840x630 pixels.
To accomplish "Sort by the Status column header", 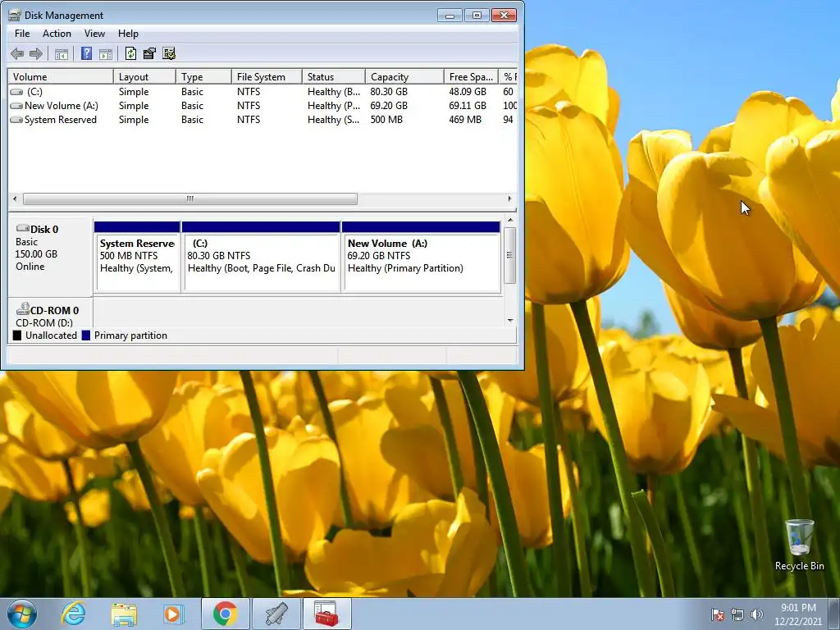I will coord(334,76).
